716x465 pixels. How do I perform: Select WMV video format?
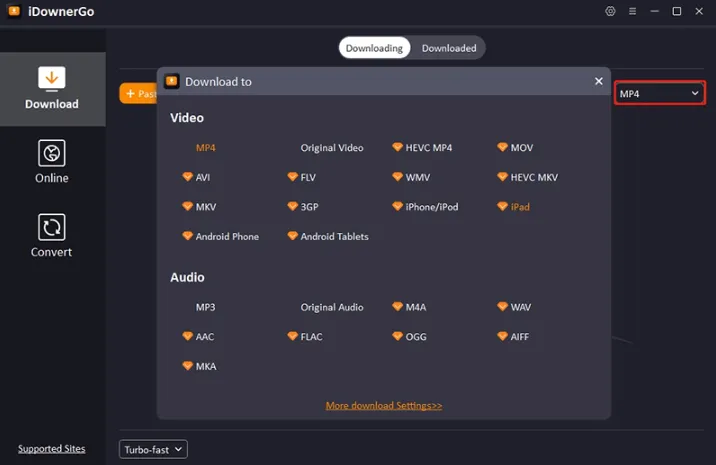[411, 177]
